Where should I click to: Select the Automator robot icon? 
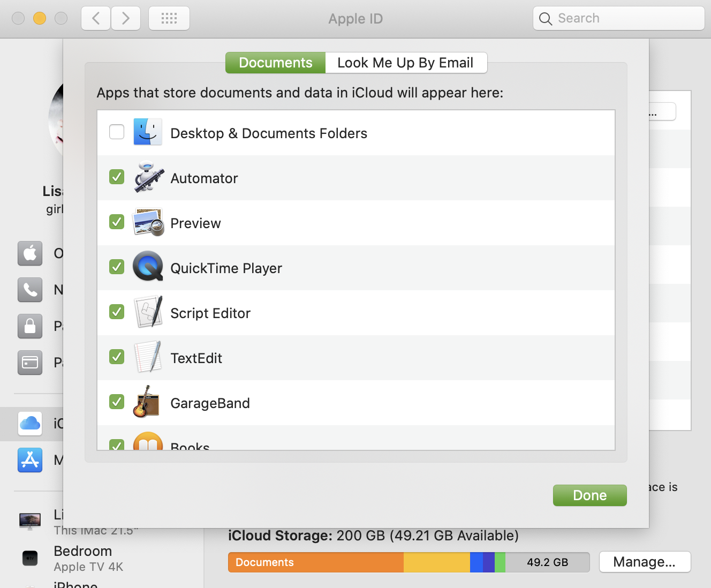[x=147, y=177]
